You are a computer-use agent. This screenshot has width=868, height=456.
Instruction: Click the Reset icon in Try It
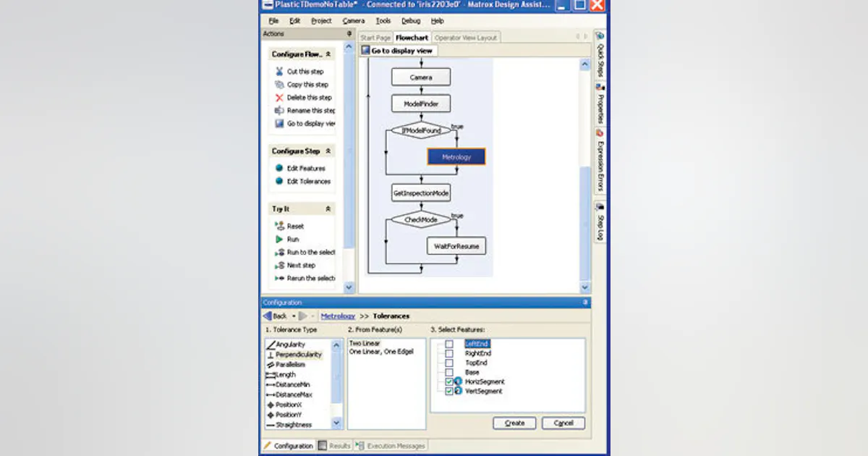coord(280,227)
